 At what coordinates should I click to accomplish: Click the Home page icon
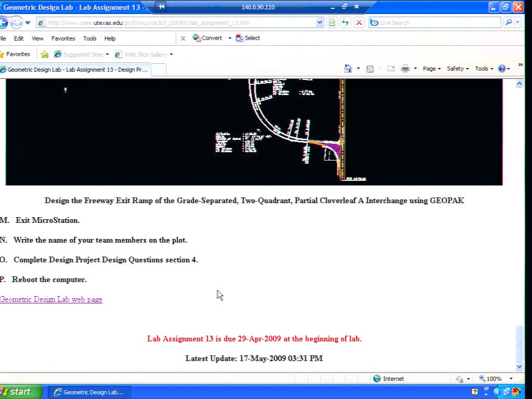click(x=348, y=69)
